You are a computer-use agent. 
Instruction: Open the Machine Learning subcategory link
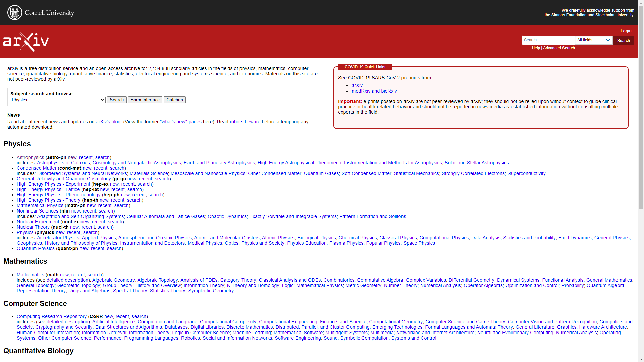(252, 333)
